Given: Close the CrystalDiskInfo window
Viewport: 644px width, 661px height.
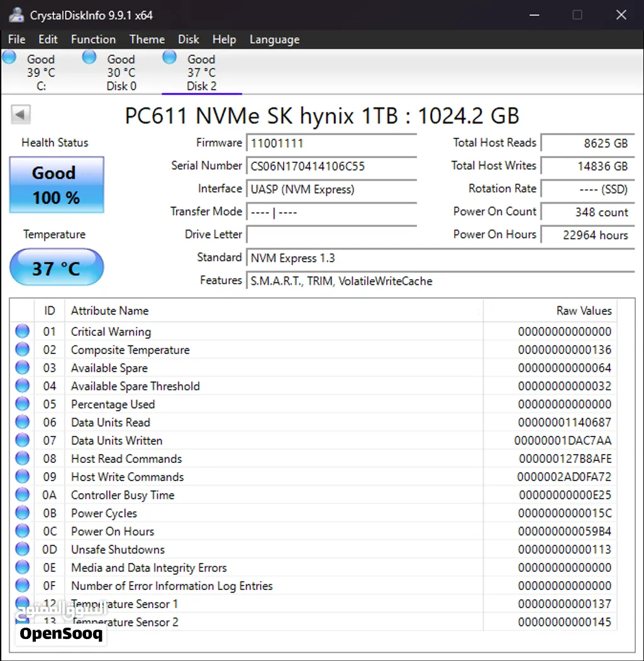Looking at the screenshot, I should coord(621,14).
